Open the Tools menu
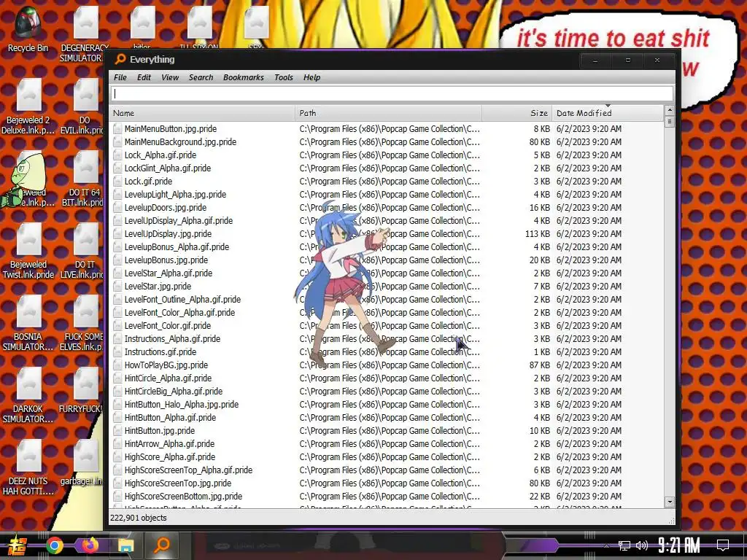Screen dimensions: 747x560 pyautogui.click(x=284, y=77)
